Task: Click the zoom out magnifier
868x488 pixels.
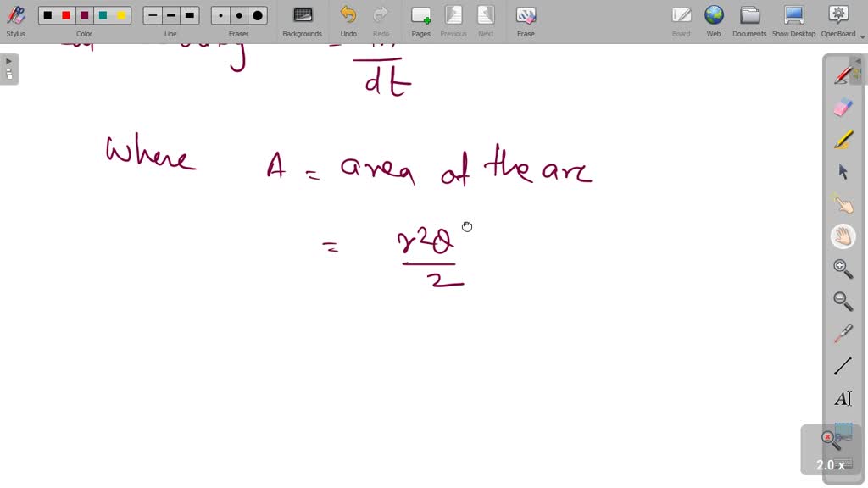Action: [843, 301]
